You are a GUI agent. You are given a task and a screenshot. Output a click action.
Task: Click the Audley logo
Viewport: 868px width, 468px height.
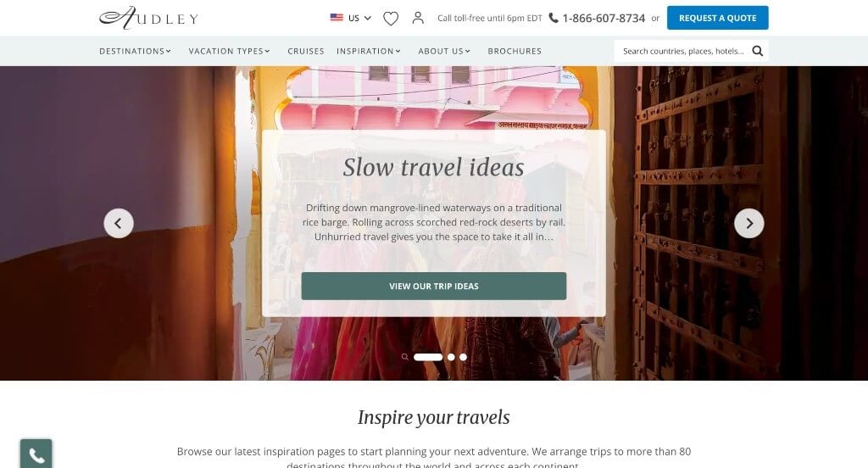[x=148, y=18]
